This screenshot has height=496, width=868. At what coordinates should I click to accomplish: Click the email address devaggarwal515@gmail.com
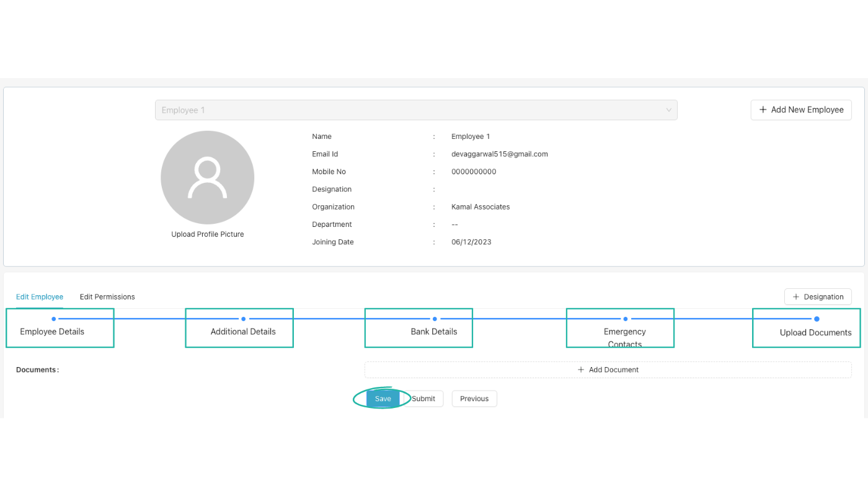(x=500, y=154)
